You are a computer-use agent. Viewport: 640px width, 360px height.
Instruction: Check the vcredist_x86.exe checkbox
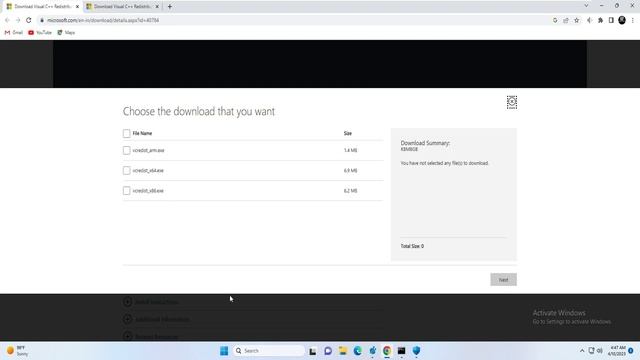(127, 191)
